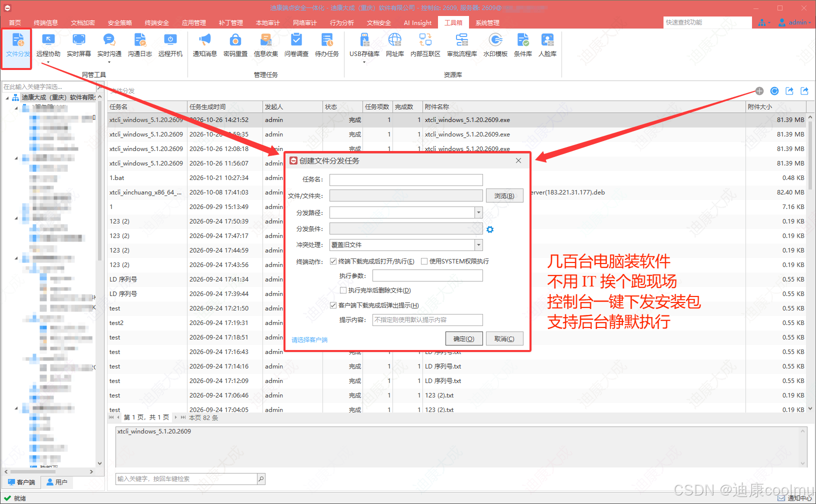Collapse the 迪康大成（重庆）tree root node
The height and width of the screenshot is (504, 816).
pos(7,97)
